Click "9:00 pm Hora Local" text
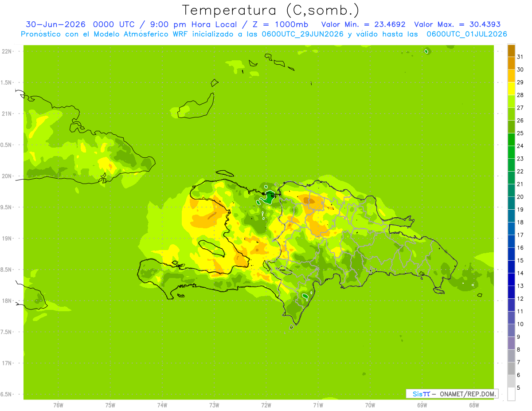This screenshot has height=411, width=532. click(x=193, y=24)
